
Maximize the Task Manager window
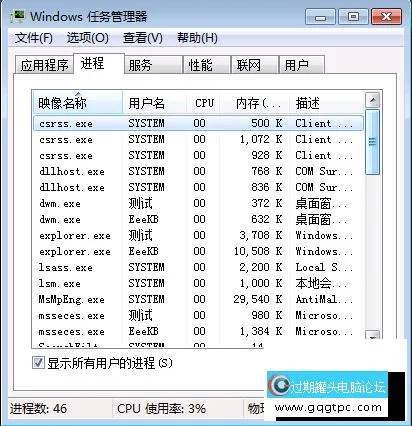coord(353,17)
